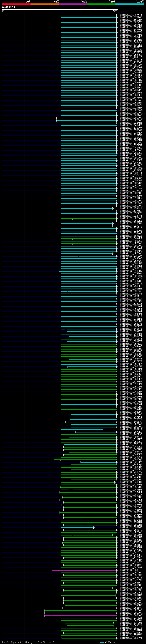Open hit UniRef100_Q2PYX5
This screenshot has height=644, width=146.
point(131,22)
